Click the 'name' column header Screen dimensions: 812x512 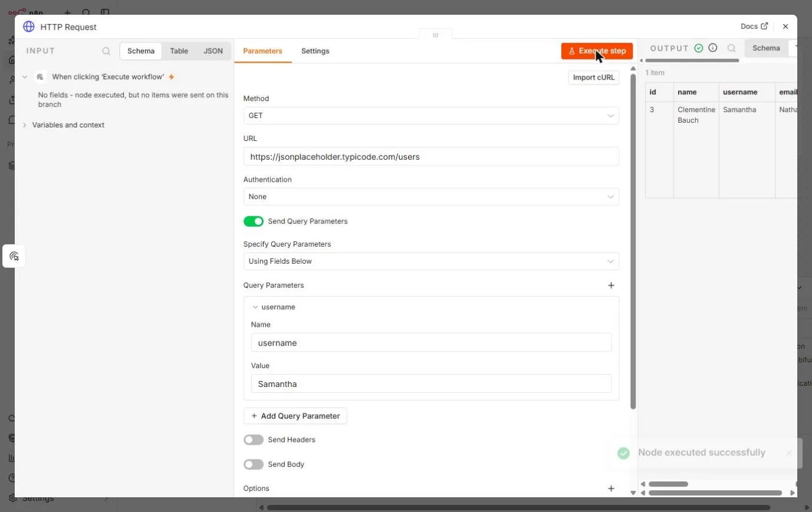[x=696, y=93]
